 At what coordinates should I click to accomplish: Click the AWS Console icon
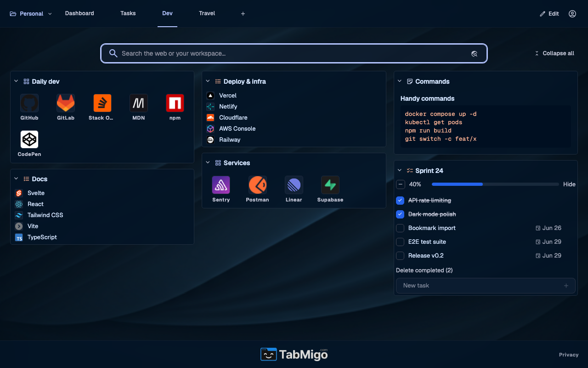pos(210,129)
